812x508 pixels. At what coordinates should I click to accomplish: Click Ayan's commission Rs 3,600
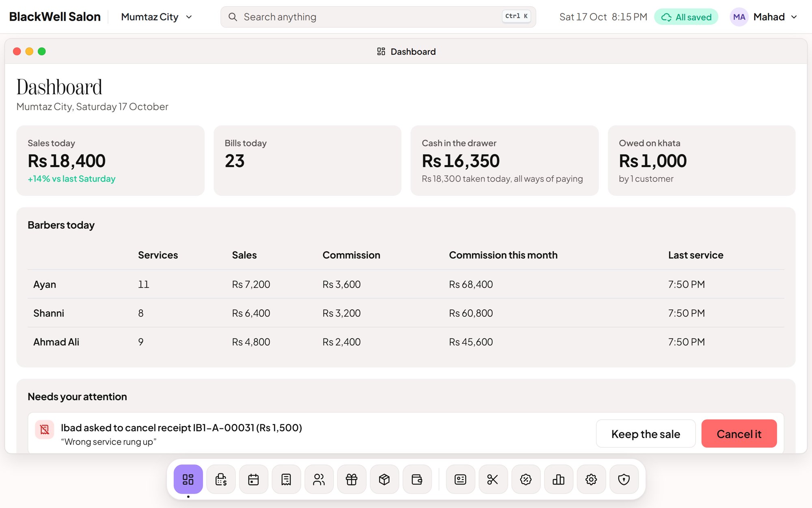click(341, 284)
